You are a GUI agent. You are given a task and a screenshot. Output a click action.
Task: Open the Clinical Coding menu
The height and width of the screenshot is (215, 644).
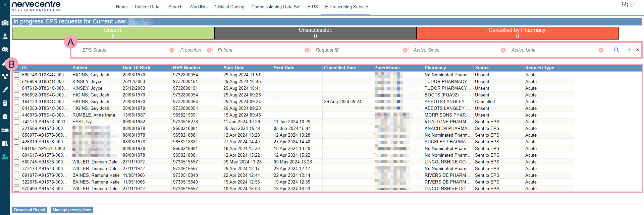(229, 7)
